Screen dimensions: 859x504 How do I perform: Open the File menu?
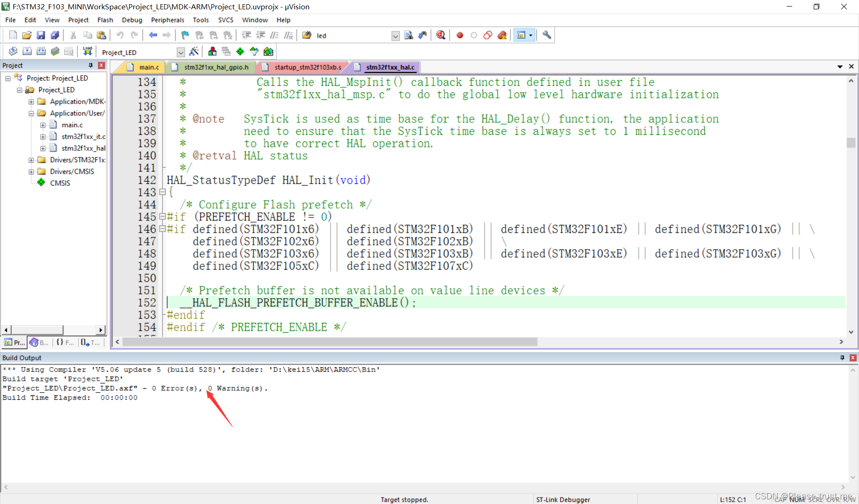[10, 20]
